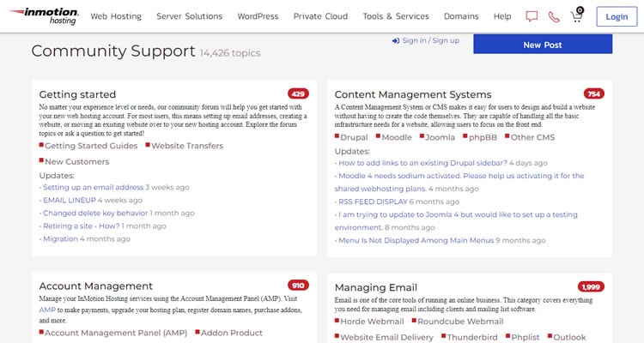Open the Joomla subcategory
644x343 pixels.
[x=440, y=137]
